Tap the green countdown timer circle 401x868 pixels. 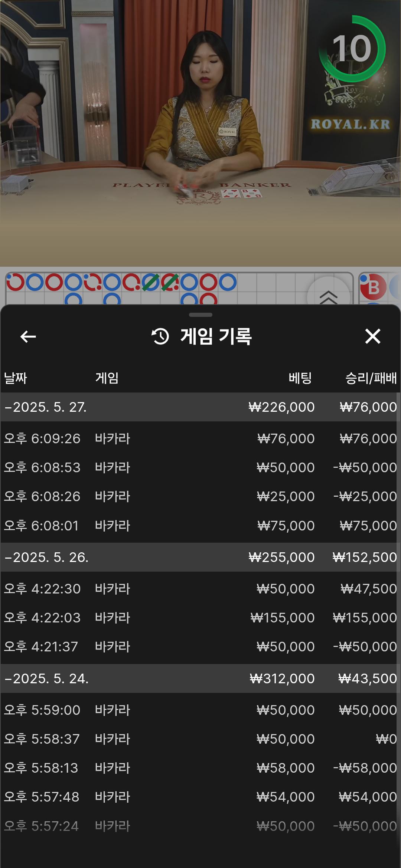352,49
